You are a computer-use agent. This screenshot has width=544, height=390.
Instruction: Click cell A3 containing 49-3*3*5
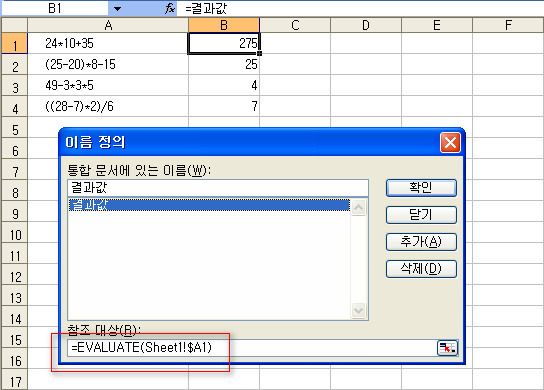(108, 86)
